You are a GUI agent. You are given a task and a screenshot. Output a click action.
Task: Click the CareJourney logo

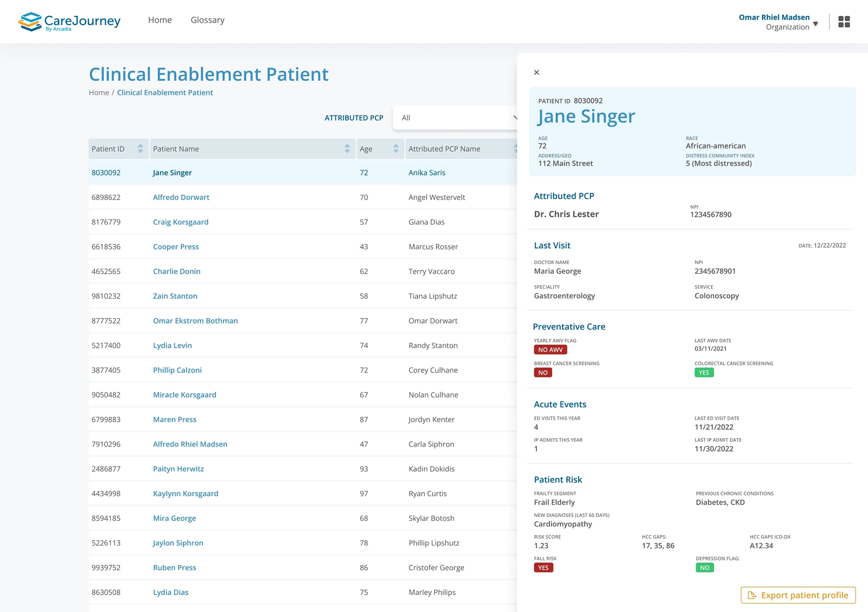pos(69,22)
